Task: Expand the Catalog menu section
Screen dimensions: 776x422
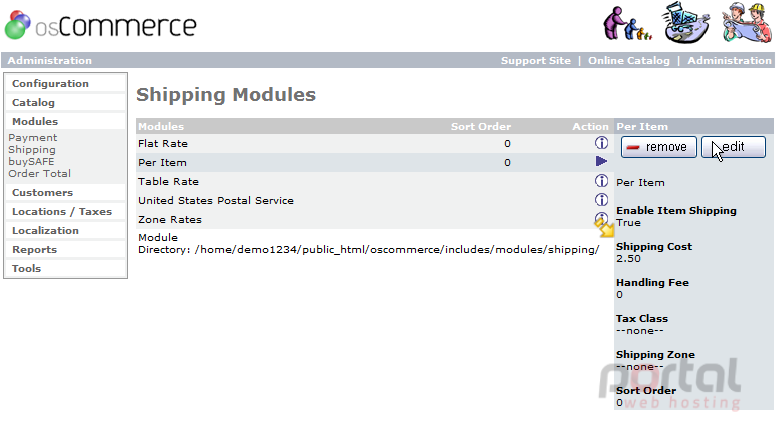Action: 33,102
